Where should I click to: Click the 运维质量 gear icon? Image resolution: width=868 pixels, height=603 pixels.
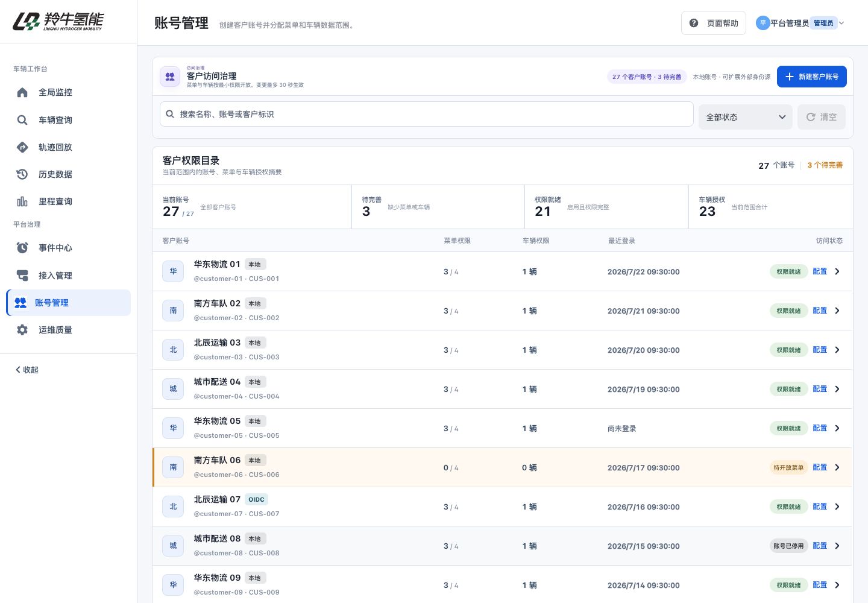click(22, 330)
